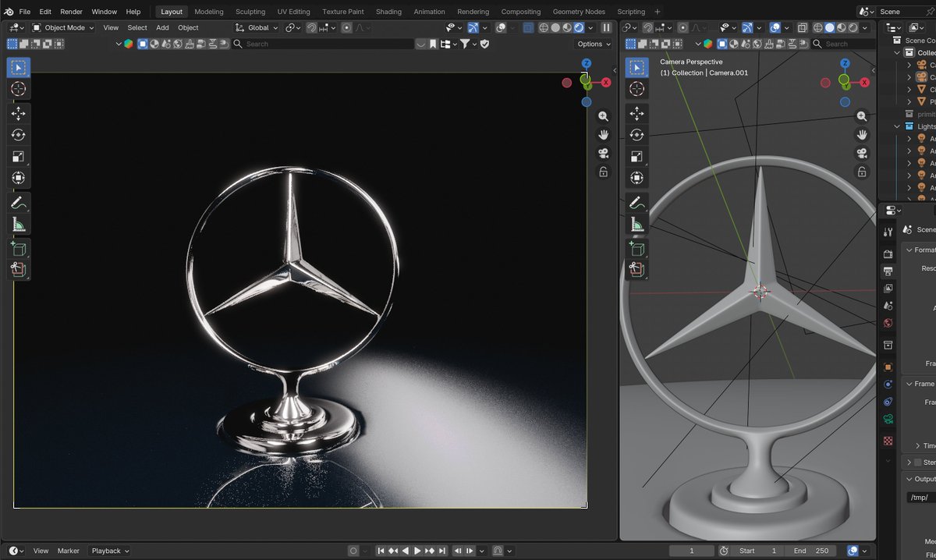This screenshot has height=560, width=936.
Task: Select the Rotate tool in rendered viewport
Action: tap(19, 135)
